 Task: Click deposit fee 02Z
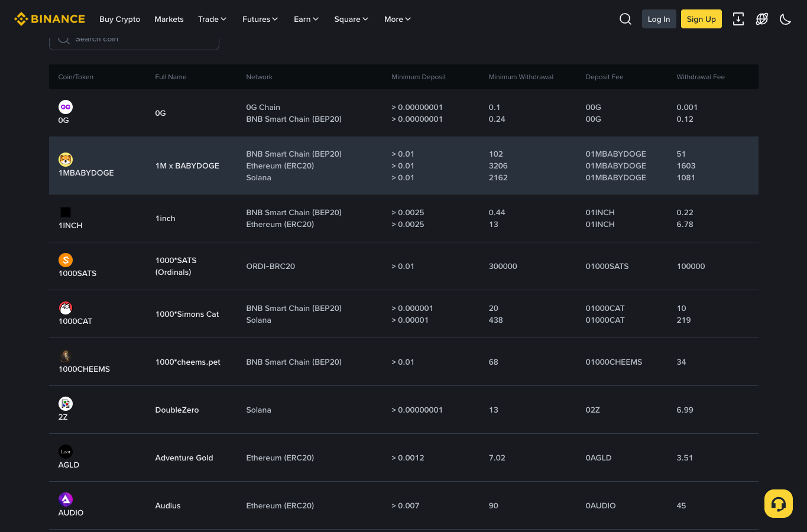click(593, 410)
